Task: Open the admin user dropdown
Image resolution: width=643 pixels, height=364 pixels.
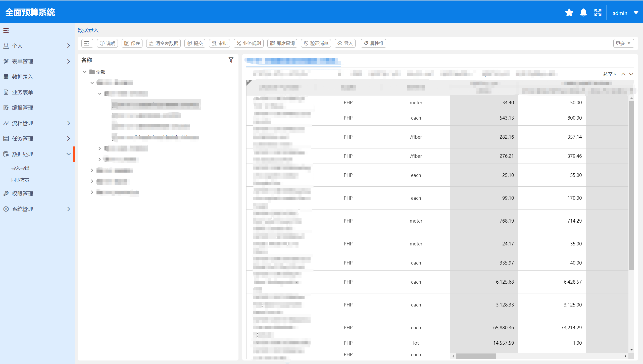Action: [625, 13]
